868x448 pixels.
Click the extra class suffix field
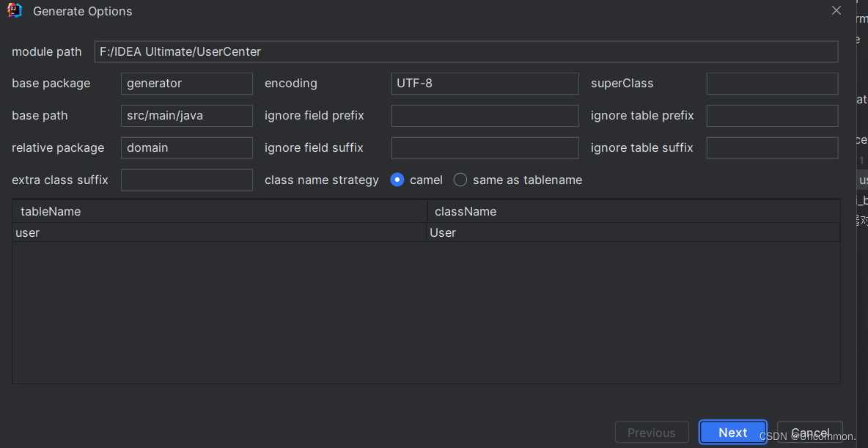[186, 180]
